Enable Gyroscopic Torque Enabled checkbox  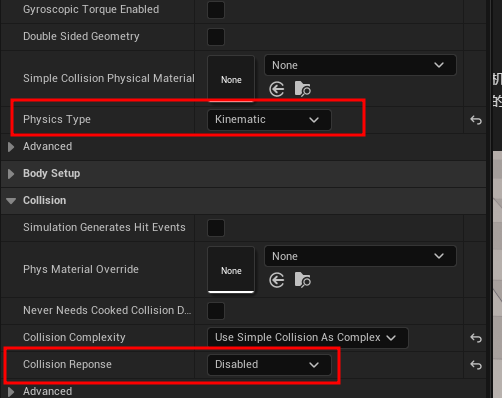(x=216, y=10)
